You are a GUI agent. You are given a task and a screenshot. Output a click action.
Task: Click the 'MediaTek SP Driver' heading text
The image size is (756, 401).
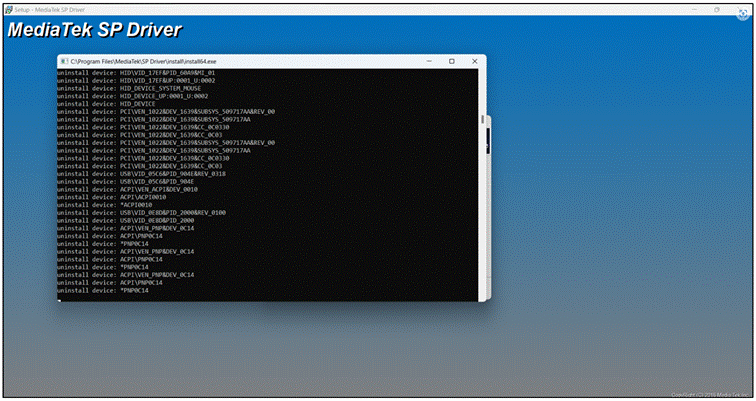94,30
